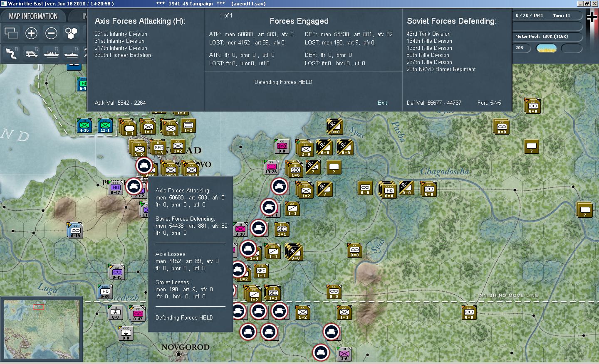Click 660th Pioneer Battalion entry
The image size is (599, 364).
[123, 55]
